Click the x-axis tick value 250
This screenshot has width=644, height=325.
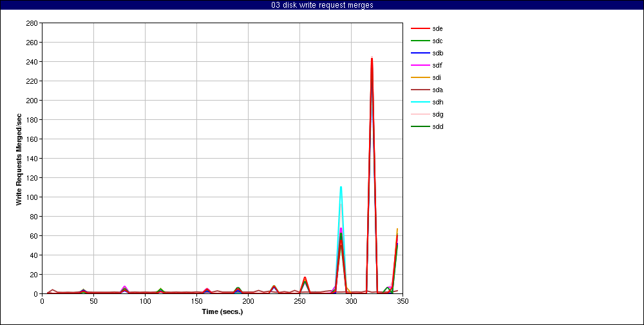(299, 301)
